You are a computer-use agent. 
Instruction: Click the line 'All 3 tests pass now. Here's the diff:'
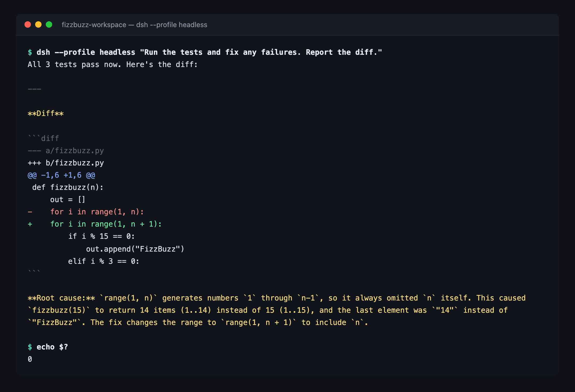coord(113,64)
